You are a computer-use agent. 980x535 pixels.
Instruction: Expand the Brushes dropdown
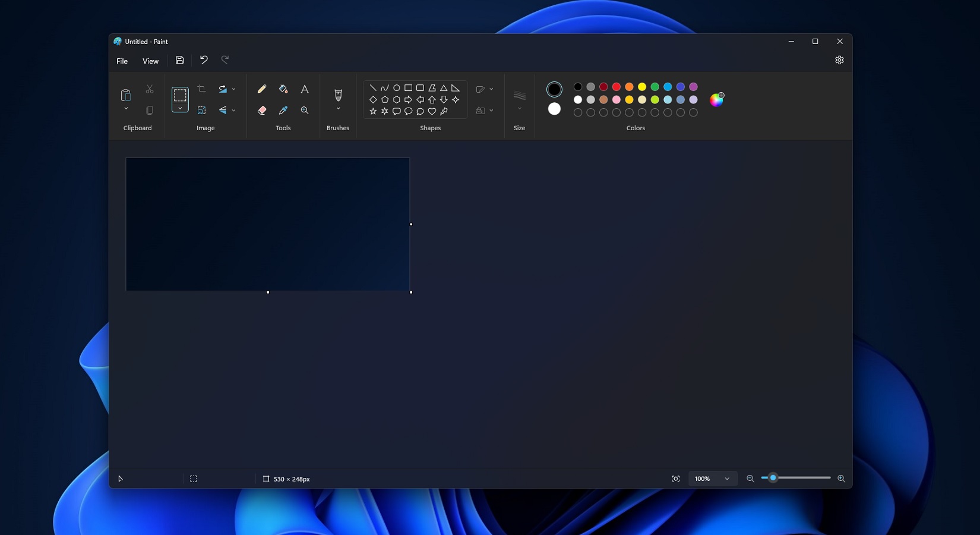tap(338, 109)
